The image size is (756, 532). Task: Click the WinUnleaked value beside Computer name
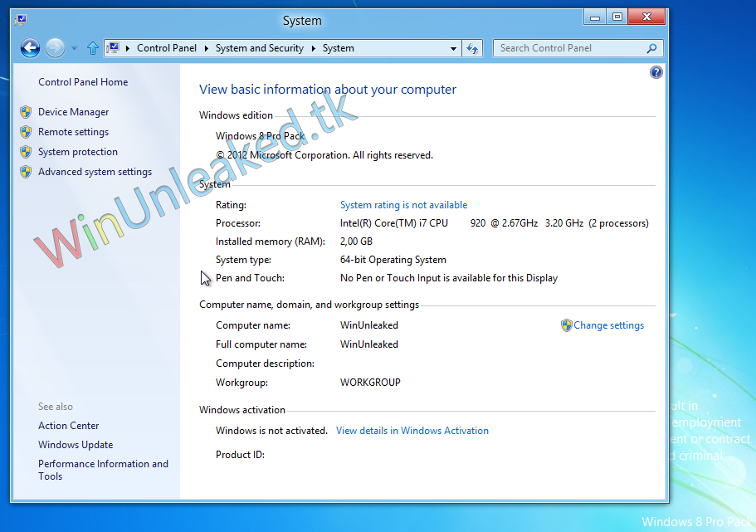(368, 325)
